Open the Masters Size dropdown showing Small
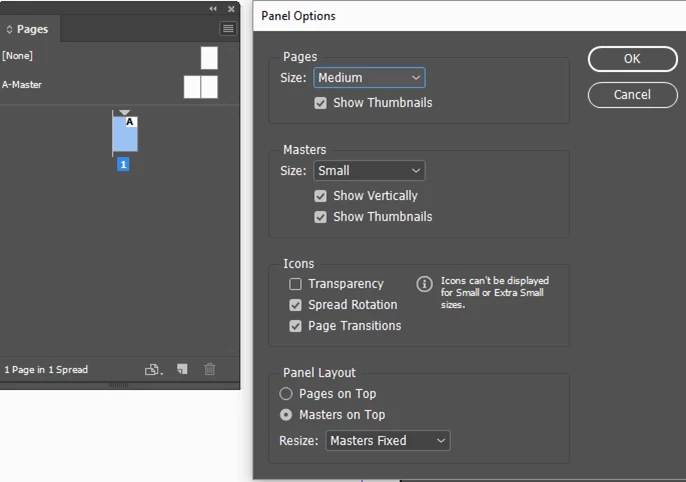This screenshot has width=686, height=482. [x=369, y=171]
